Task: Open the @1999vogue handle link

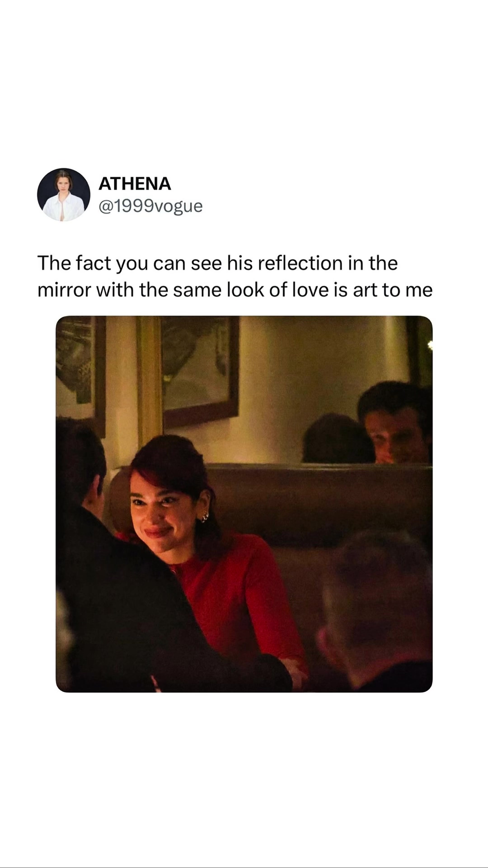Action: click(150, 206)
